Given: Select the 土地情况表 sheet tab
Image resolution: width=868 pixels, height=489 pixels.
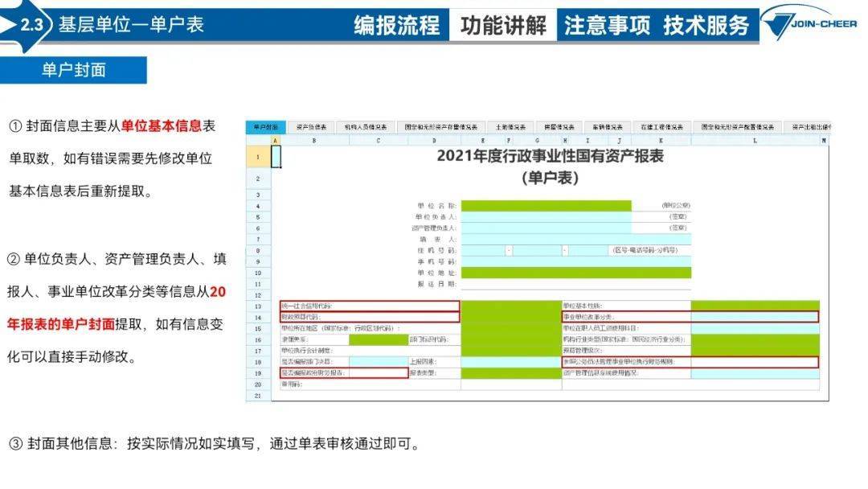Looking at the screenshot, I should 510,127.
